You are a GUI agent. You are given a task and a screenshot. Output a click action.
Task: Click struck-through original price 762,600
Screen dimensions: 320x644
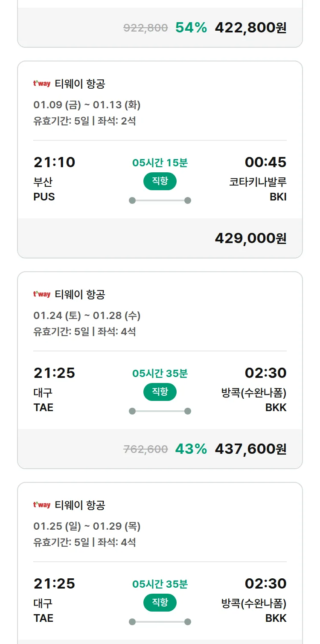pyautogui.click(x=145, y=449)
